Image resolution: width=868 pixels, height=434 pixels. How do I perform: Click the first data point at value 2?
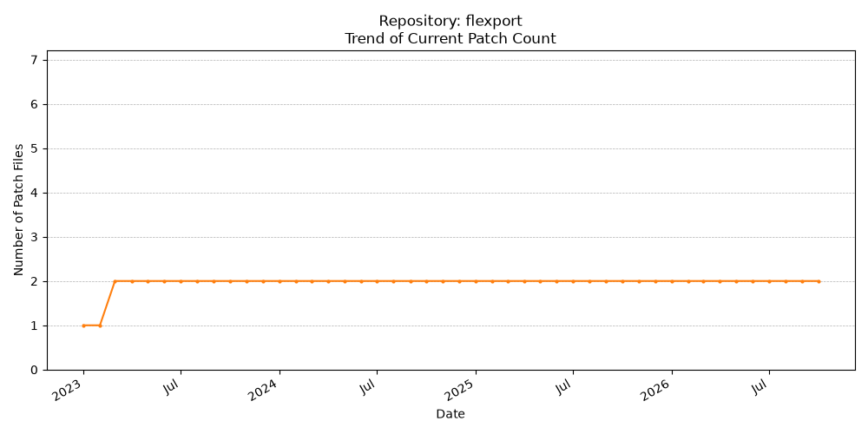point(115,281)
